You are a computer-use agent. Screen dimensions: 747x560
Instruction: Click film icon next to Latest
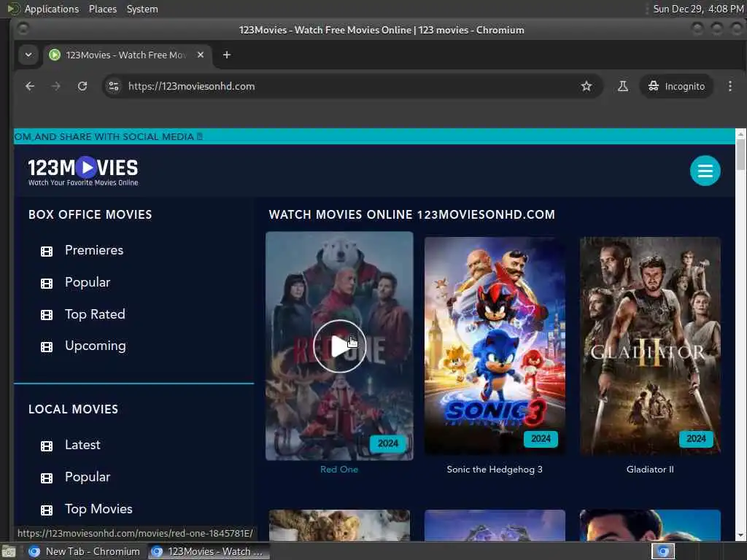click(47, 446)
